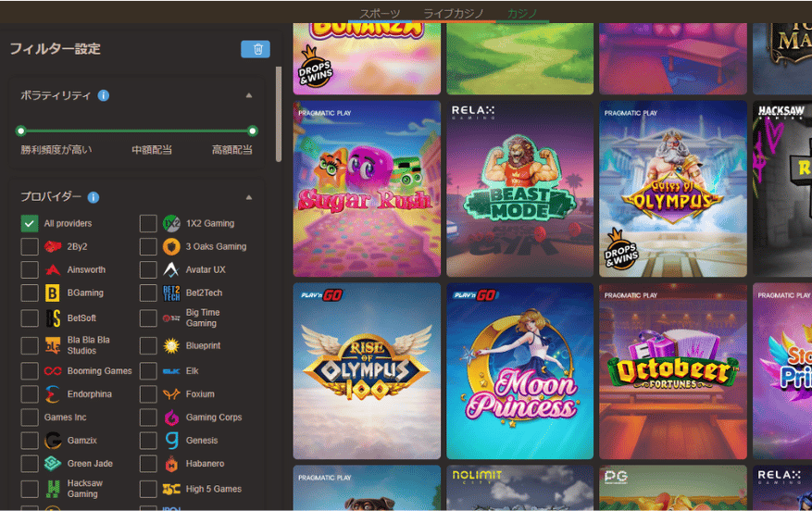Click the Endorphina label
Viewport: 812px width, 511px height.
coord(89,394)
